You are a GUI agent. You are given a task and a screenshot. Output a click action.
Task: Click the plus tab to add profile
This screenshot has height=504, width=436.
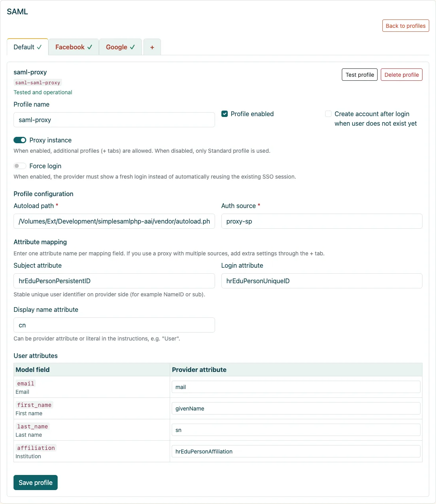tap(152, 47)
